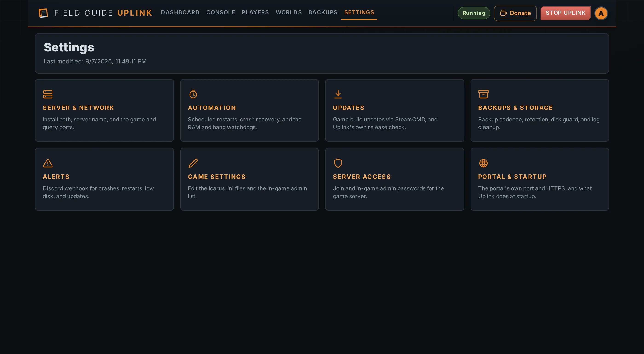
Task: Click 'Install path, server name' description text
Action: point(99,123)
